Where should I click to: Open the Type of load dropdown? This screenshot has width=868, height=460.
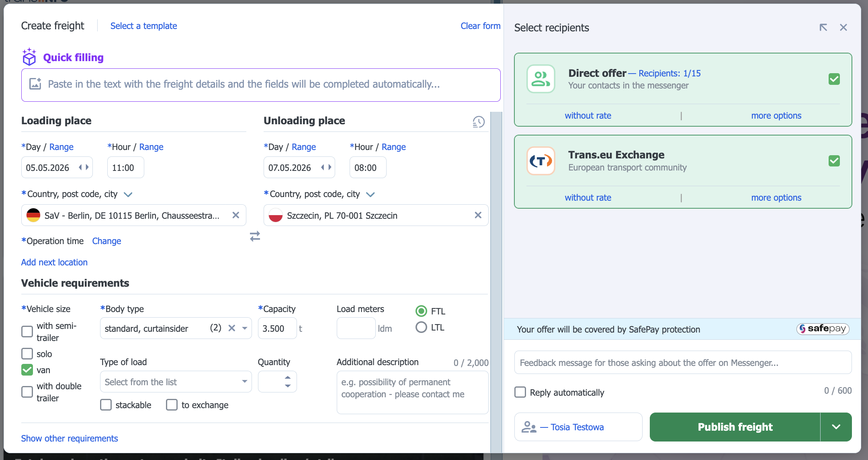176,382
